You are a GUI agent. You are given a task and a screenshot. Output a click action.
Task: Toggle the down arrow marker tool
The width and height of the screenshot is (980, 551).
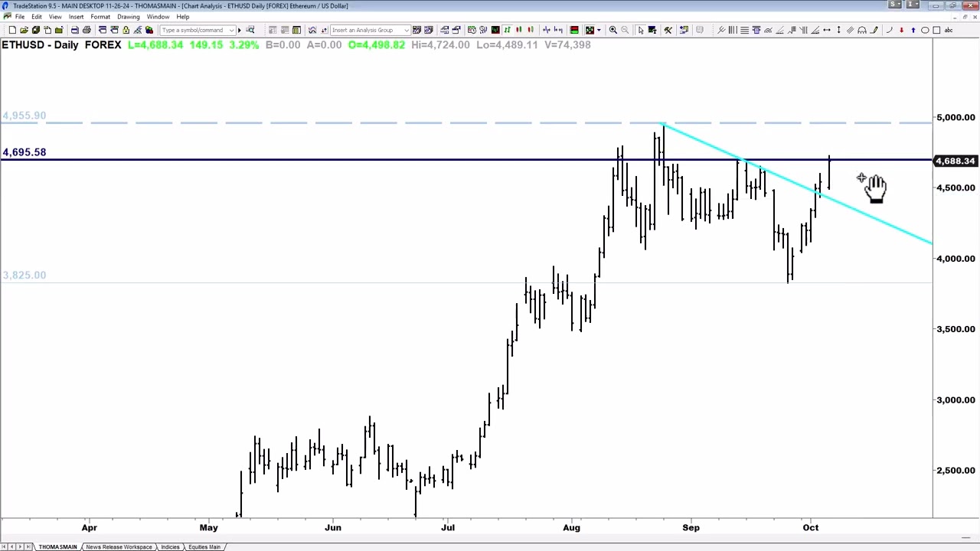click(x=900, y=30)
